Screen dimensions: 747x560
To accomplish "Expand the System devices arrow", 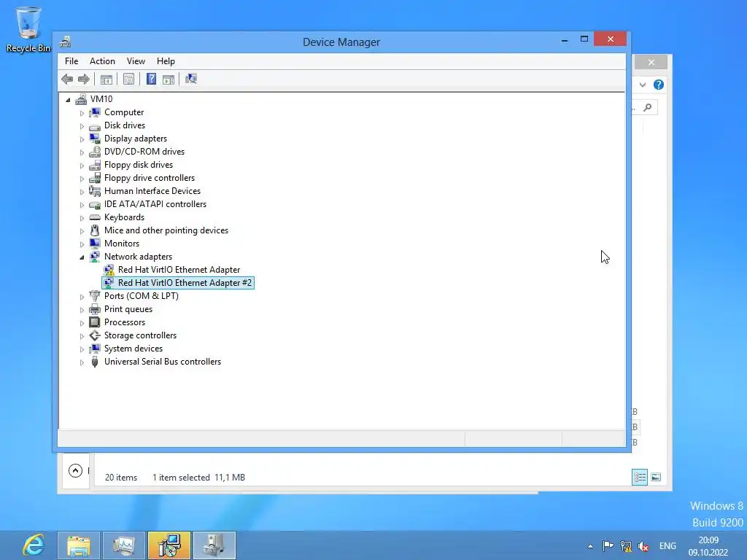I will coord(82,349).
